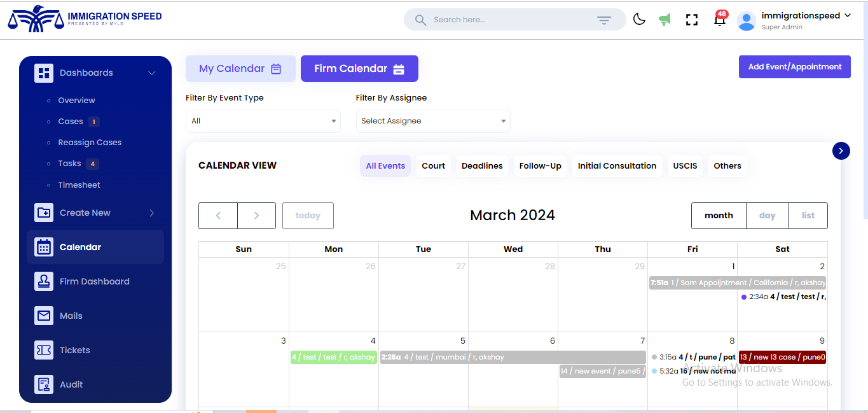868x413 pixels.
Task: Select All Events filter tab
Action: [x=385, y=166]
